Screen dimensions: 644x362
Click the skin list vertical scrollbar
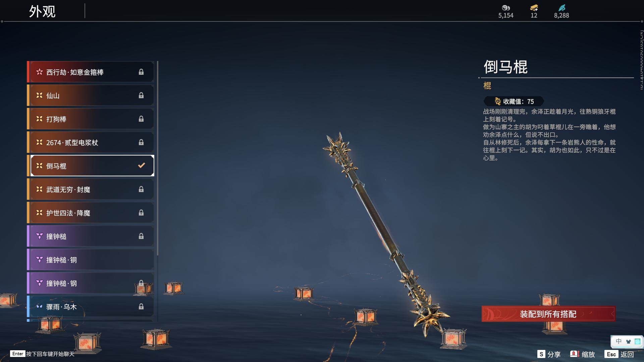[157, 158]
